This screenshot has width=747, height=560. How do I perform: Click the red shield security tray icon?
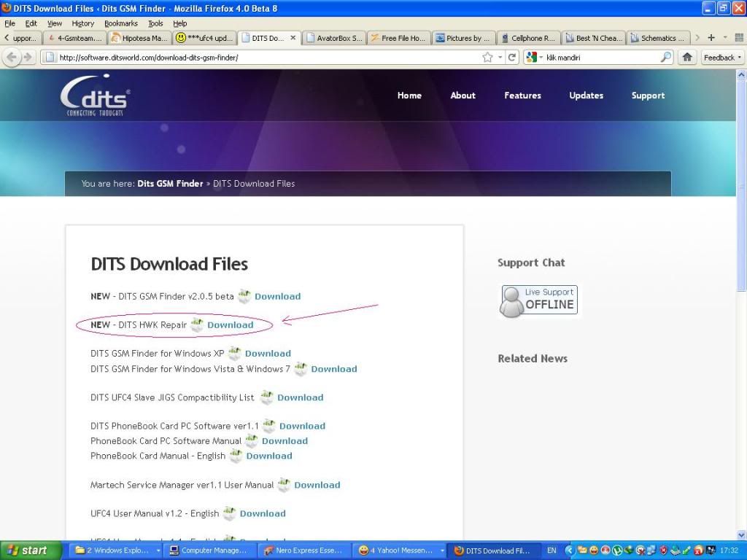pos(664,551)
